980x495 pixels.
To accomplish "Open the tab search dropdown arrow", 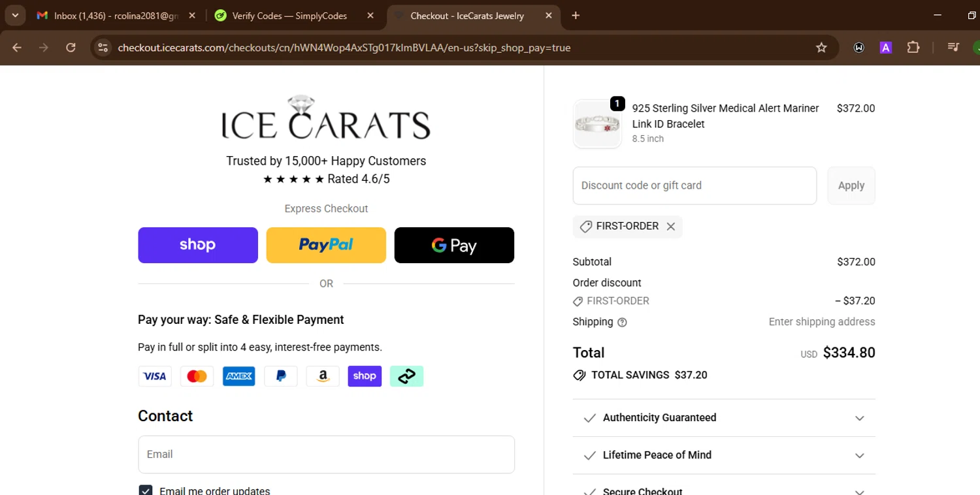I will click(x=15, y=15).
